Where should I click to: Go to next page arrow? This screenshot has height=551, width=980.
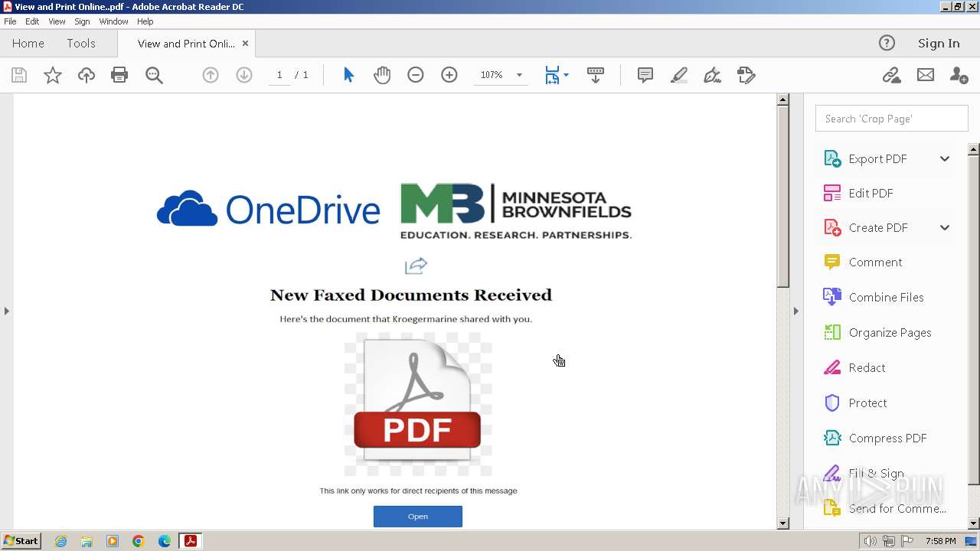[x=244, y=75]
